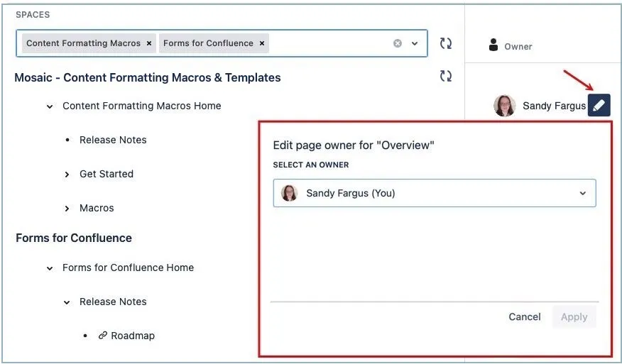This screenshot has height=364, width=622.
Task: Collapse the Forms for Confluence Home tree
Action: [50, 268]
